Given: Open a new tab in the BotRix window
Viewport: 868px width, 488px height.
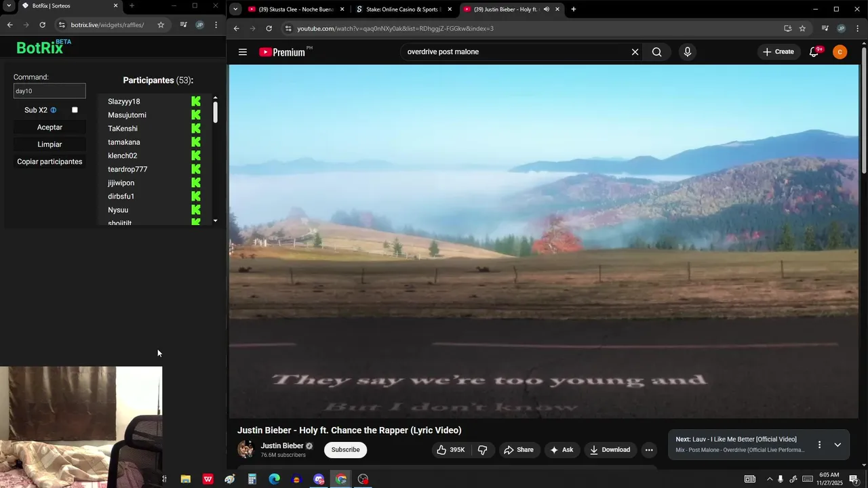Looking at the screenshot, I should (x=132, y=5).
